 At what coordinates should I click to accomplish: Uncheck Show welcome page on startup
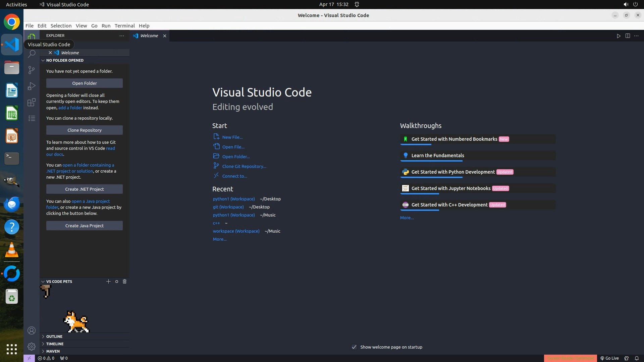[354, 347]
